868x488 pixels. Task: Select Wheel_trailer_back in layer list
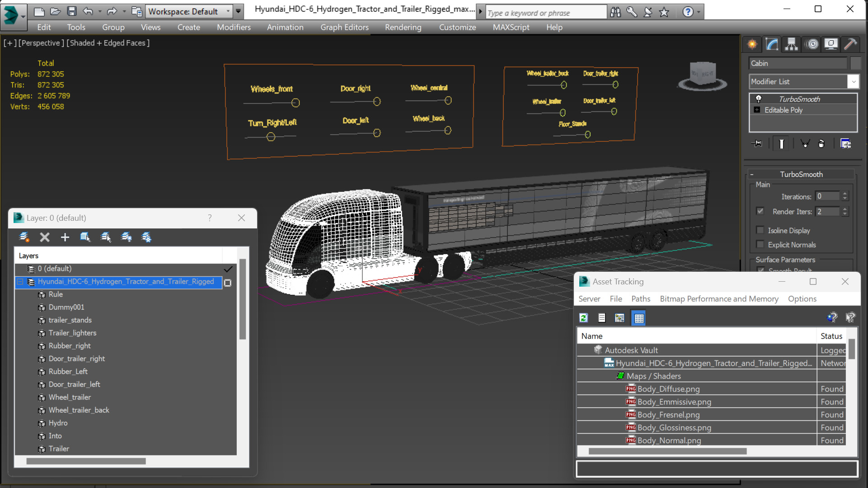(79, 410)
